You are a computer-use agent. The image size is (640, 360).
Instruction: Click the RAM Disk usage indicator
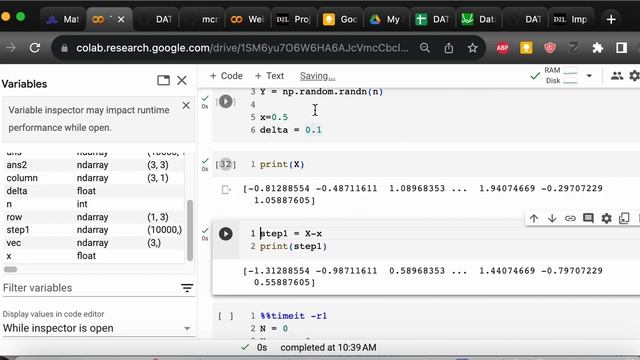click(561, 76)
